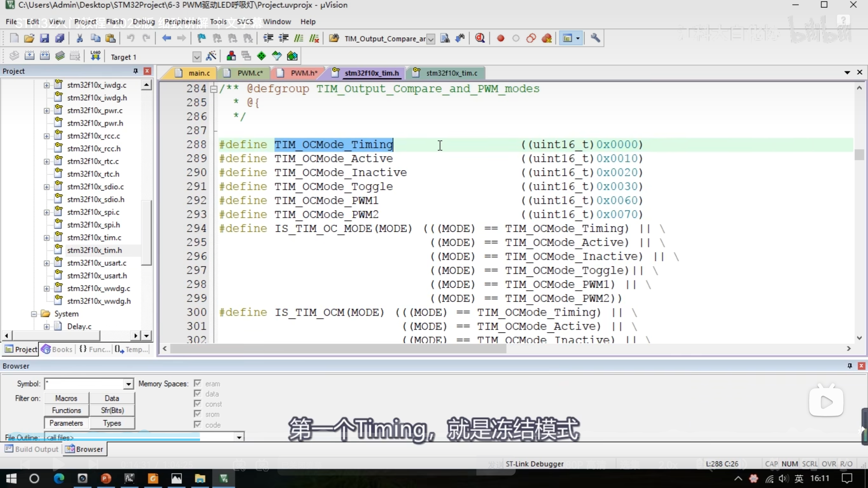The width and height of the screenshot is (868, 488).
Task: Toggle the eram memory space checkbox
Action: [198, 384]
